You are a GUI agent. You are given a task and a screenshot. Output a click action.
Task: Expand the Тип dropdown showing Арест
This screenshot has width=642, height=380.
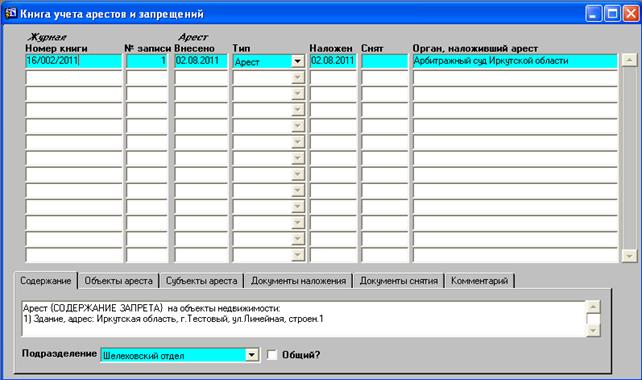pos(298,61)
